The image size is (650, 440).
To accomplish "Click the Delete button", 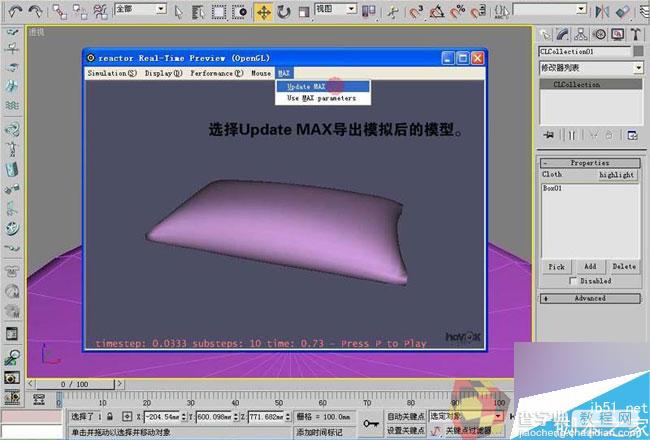I will coord(624,267).
